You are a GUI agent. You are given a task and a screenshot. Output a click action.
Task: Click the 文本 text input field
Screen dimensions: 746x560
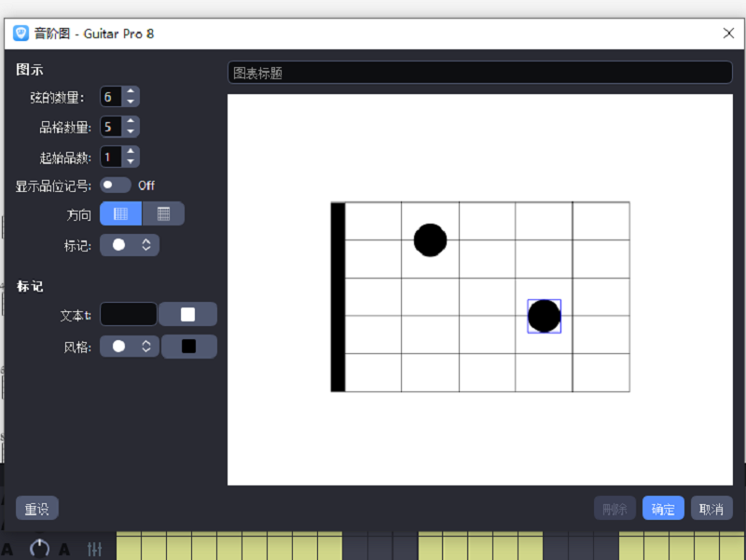131,314
